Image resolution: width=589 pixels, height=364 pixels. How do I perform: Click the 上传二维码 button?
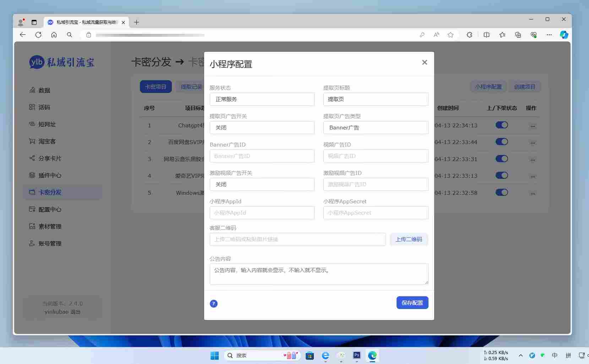pyautogui.click(x=409, y=239)
